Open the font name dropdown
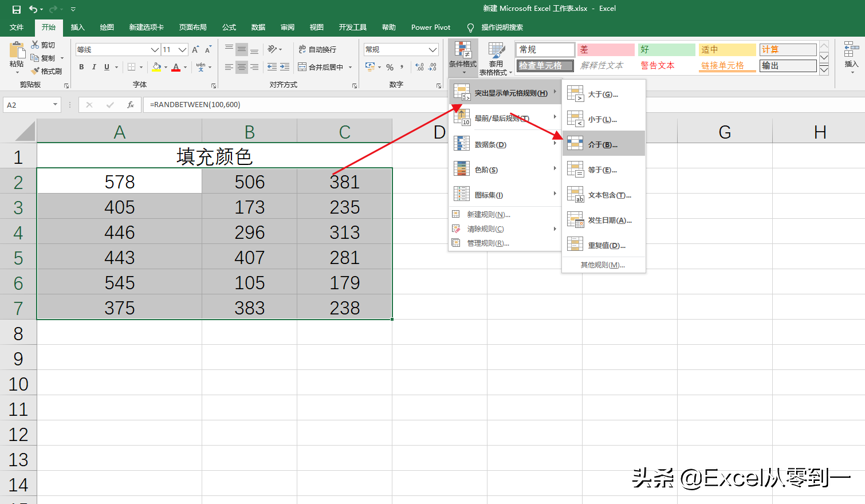 (154, 50)
